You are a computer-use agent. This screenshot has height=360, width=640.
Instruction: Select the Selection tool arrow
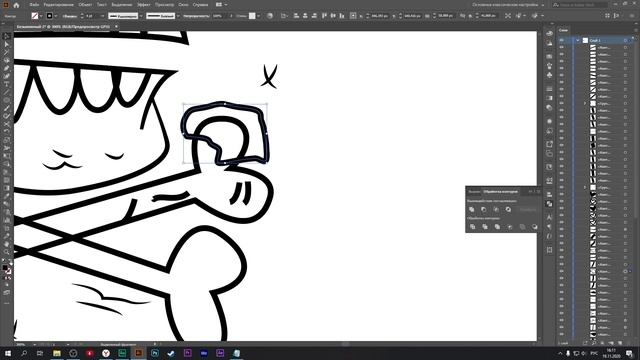click(7, 36)
